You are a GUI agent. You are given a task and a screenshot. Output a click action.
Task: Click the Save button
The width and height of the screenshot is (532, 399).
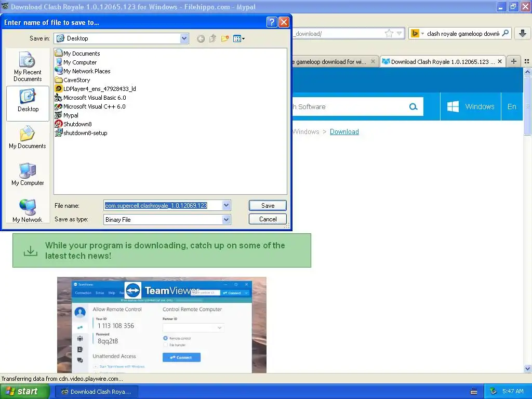point(268,205)
